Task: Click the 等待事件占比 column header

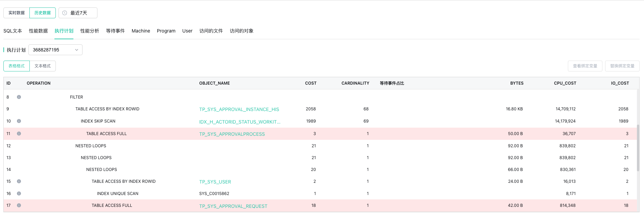Action: [x=392, y=83]
